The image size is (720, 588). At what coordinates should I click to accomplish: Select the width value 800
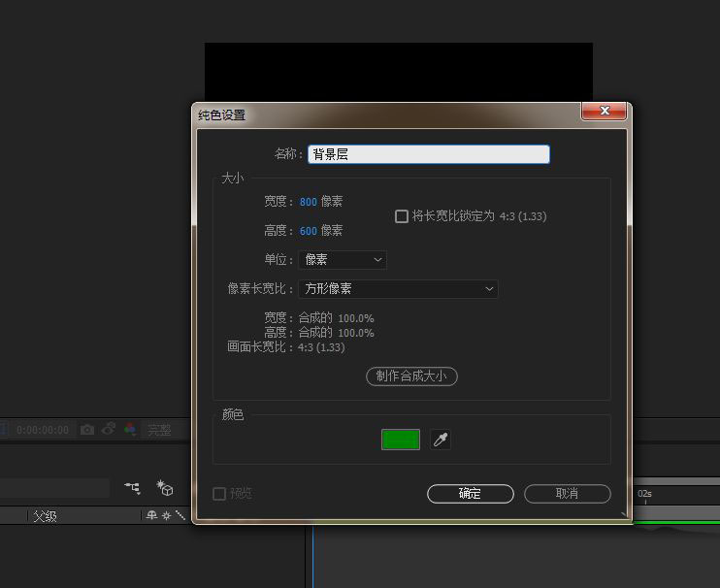coord(309,202)
